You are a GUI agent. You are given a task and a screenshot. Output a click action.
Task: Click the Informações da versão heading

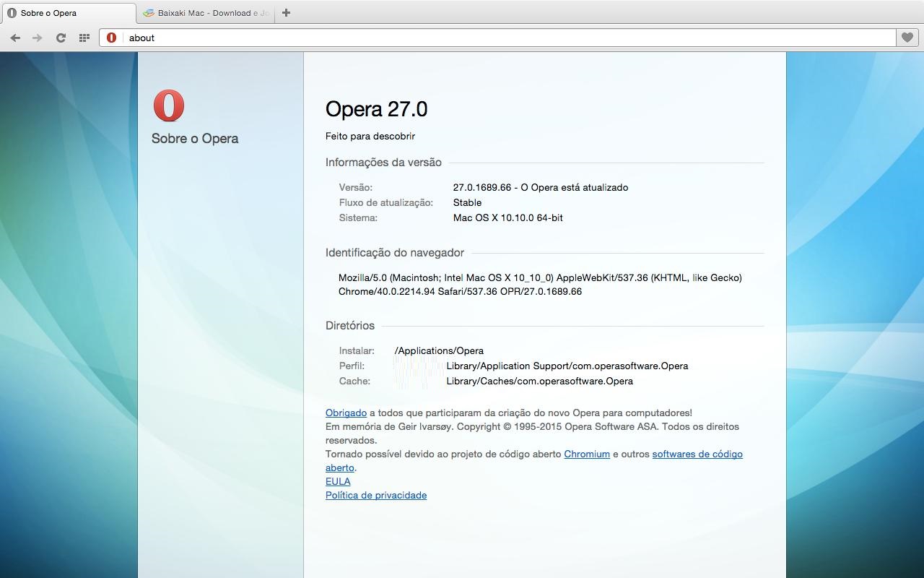383,163
